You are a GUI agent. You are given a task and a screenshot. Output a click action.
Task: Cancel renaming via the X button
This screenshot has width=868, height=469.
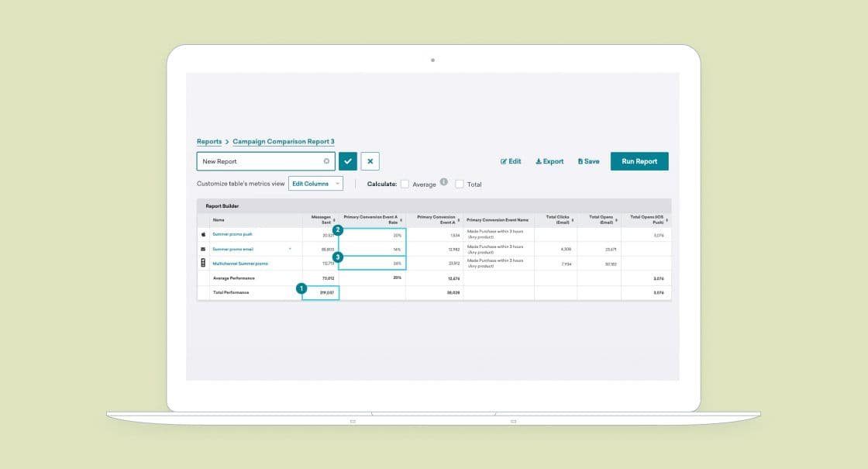[x=370, y=160]
